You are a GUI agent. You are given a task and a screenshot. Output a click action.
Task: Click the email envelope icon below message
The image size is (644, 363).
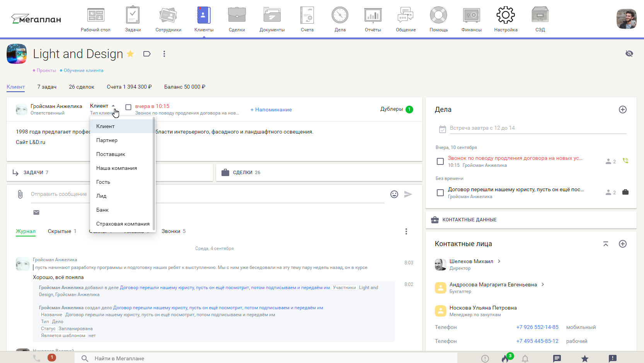pyautogui.click(x=36, y=212)
